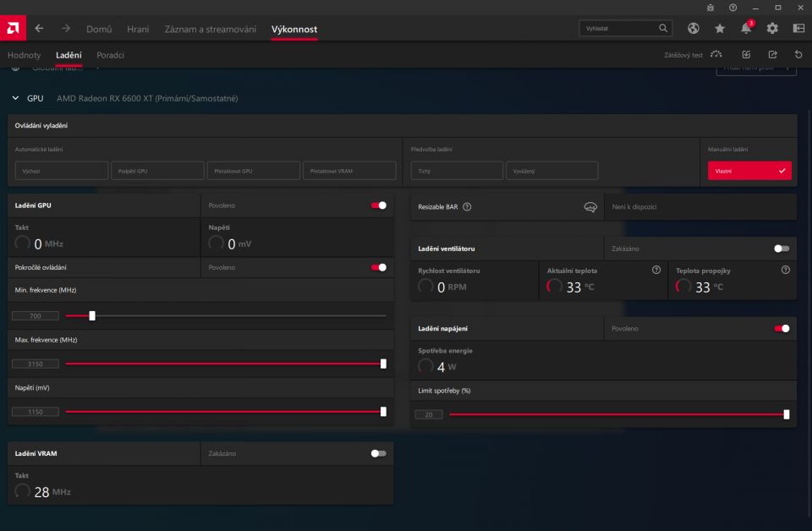The image size is (812, 531).
Task: Click Limit spotřeby slider handle
Action: (x=787, y=414)
